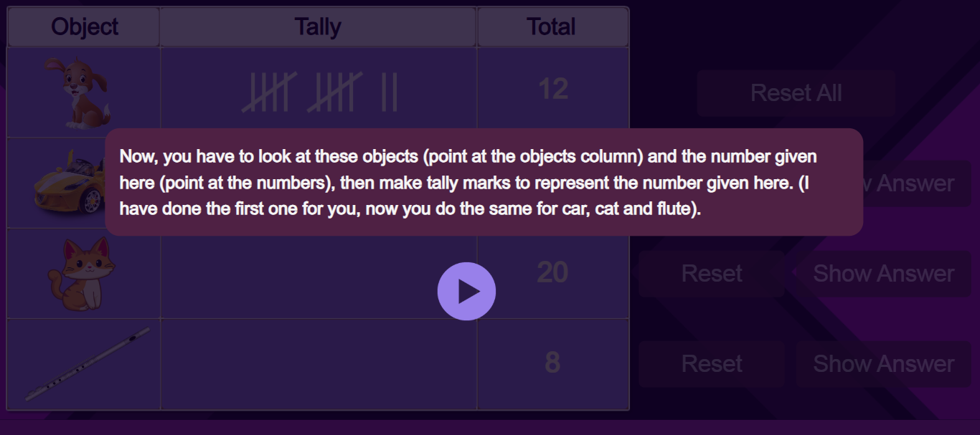Screen dimensions: 980x435
Task: Click the total number 12
Action: pos(553,90)
